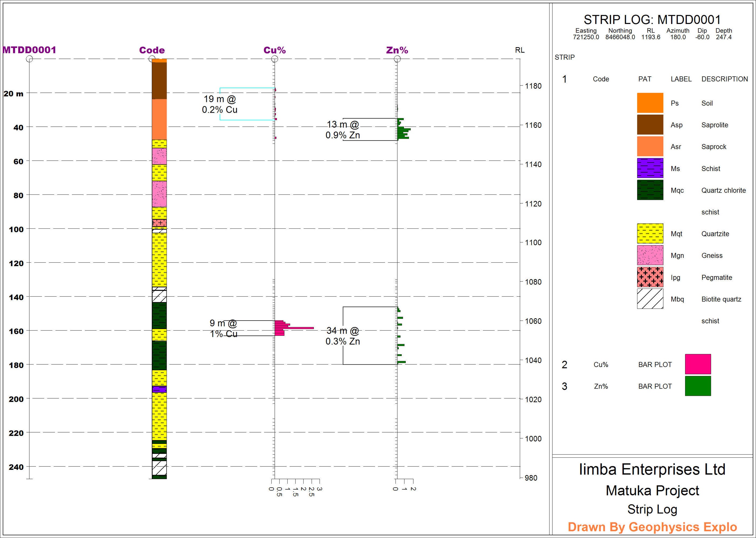Select the Dip value -60.0
Image resolution: width=756 pixels, height=538 pixels.
click(x=702, y=37)
